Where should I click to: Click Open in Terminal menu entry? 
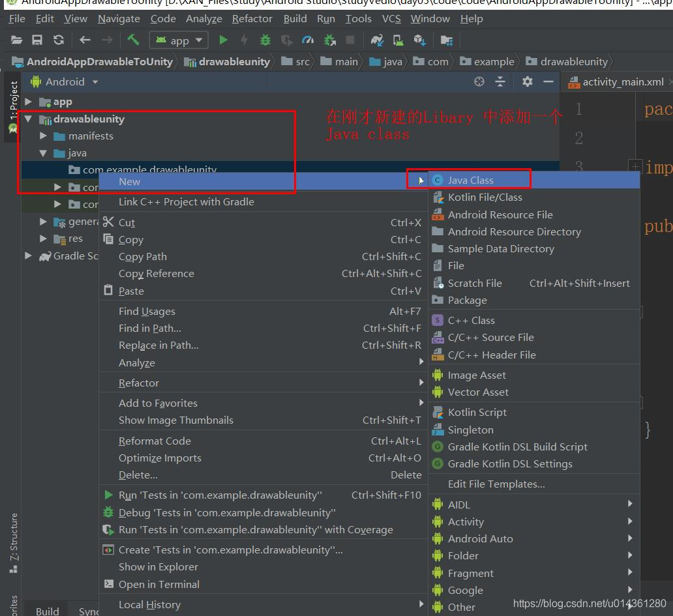tap(263, 584)
